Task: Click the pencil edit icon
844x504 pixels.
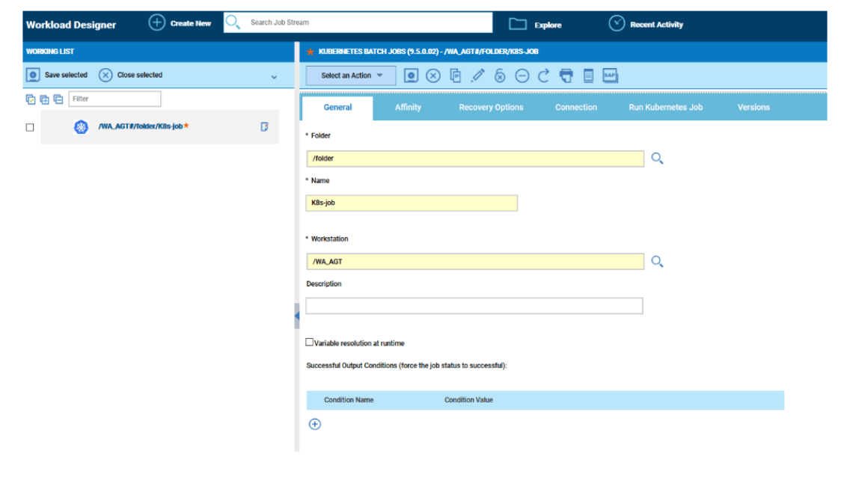Action: pyautogui.click(x=477, y=76)
